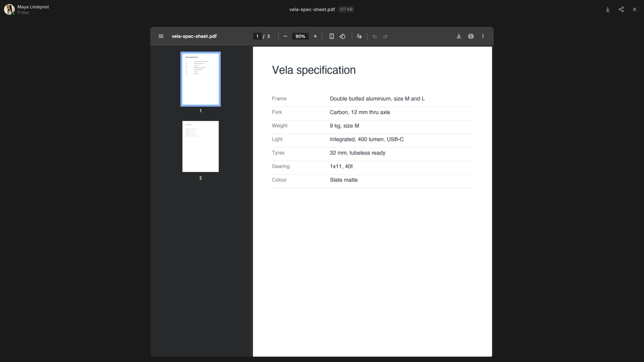Click 'Double butted aluminium, size M and L'

(x=377, y=99)
